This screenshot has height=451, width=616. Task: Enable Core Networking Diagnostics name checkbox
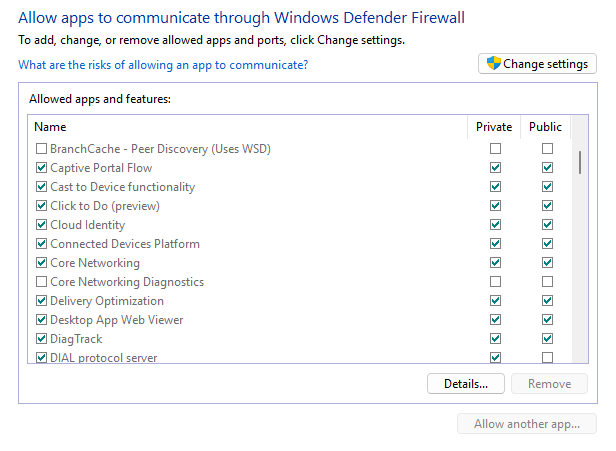41,282
